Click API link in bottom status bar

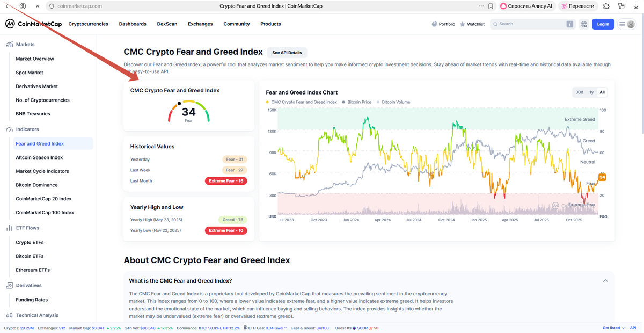(633, 328)
